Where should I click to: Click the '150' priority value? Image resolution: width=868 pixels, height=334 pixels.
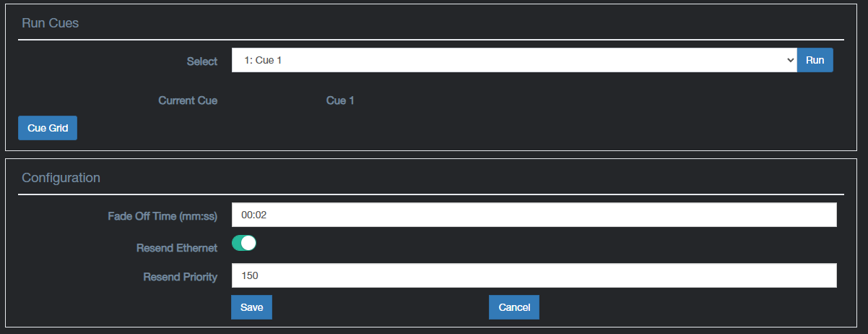pos(250,275)
